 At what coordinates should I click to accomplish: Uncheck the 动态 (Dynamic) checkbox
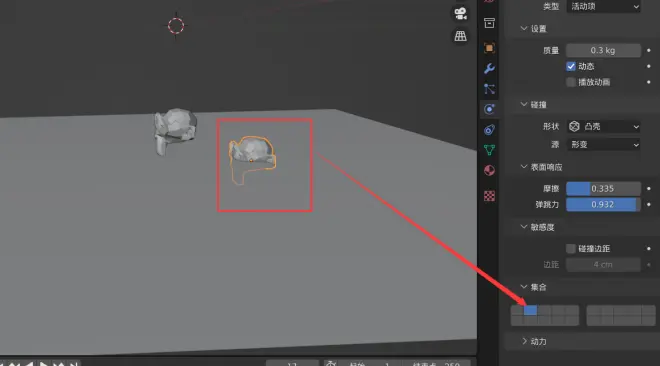point(571,66)
